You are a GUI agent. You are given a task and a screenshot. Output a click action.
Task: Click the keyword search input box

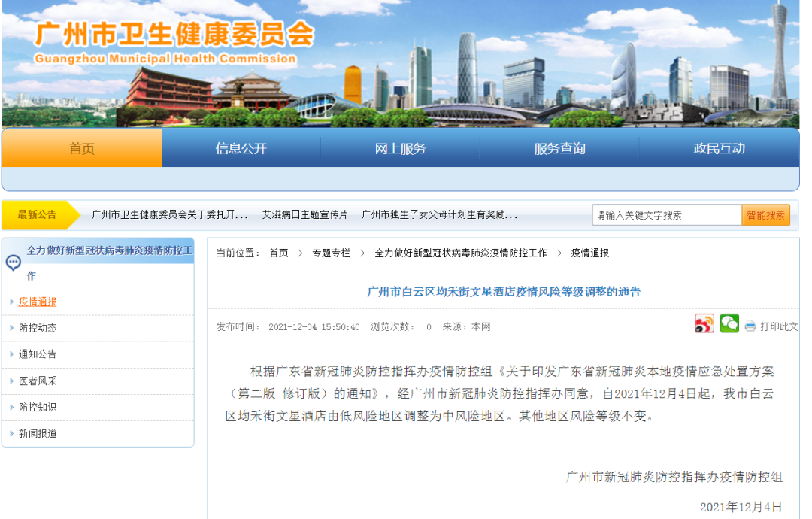tap(666, 214)
